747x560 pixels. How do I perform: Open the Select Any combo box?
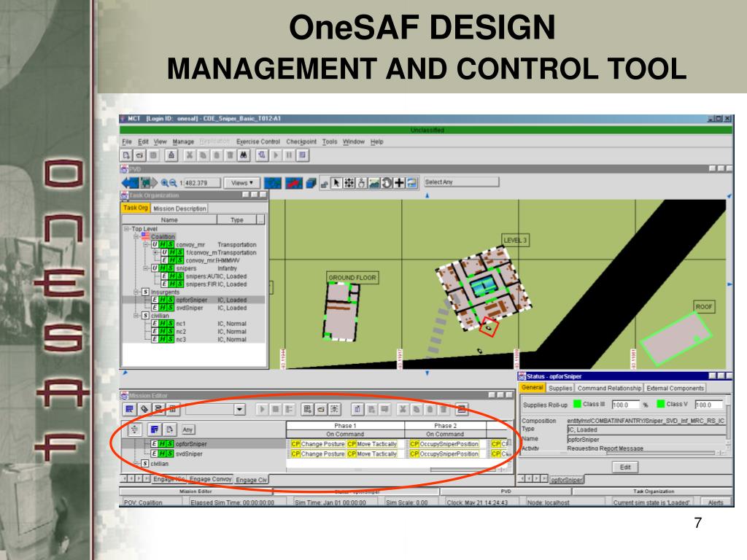pos(461,182)
